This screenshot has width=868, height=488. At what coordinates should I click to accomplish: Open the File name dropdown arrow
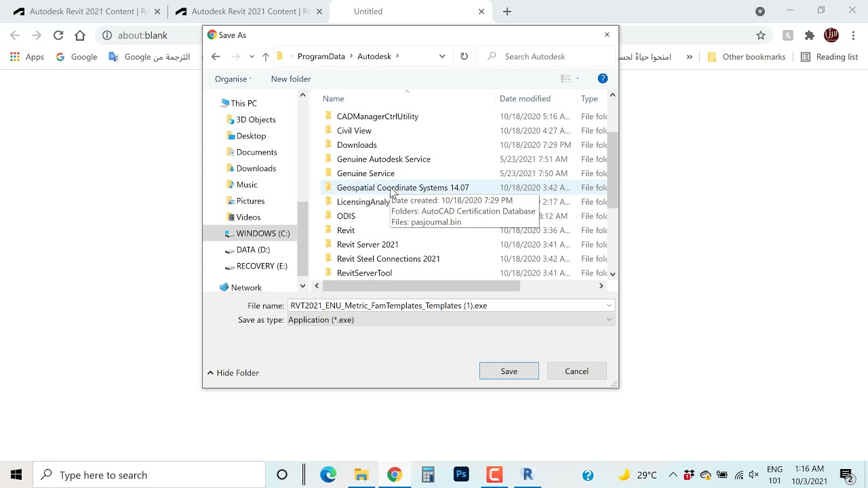(x=609, y=306)
